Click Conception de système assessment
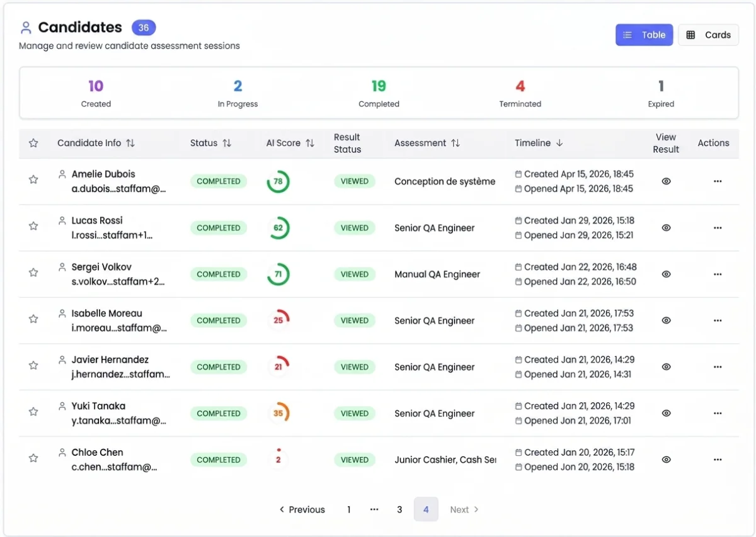 pos(445,181)
